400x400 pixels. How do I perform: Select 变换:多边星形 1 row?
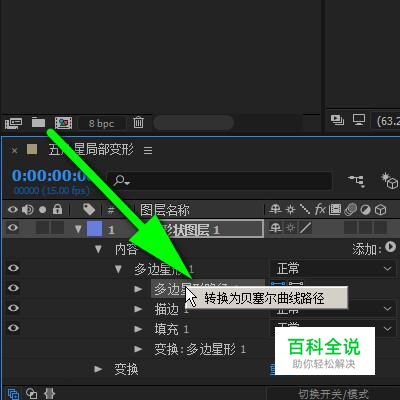tap(200, 349)
